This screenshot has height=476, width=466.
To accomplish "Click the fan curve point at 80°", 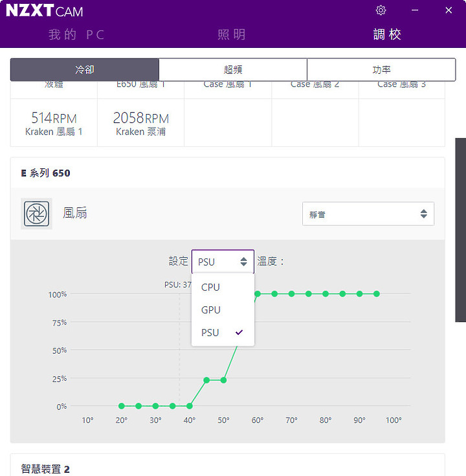I will (326, 294).
